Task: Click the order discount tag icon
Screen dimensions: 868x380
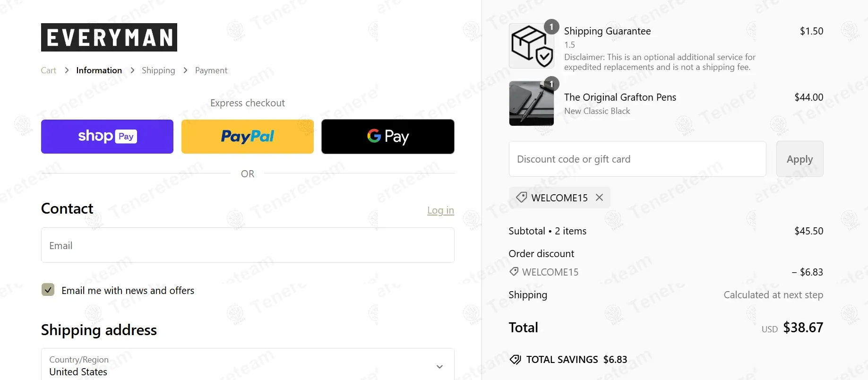Action: tap(514, 272)
